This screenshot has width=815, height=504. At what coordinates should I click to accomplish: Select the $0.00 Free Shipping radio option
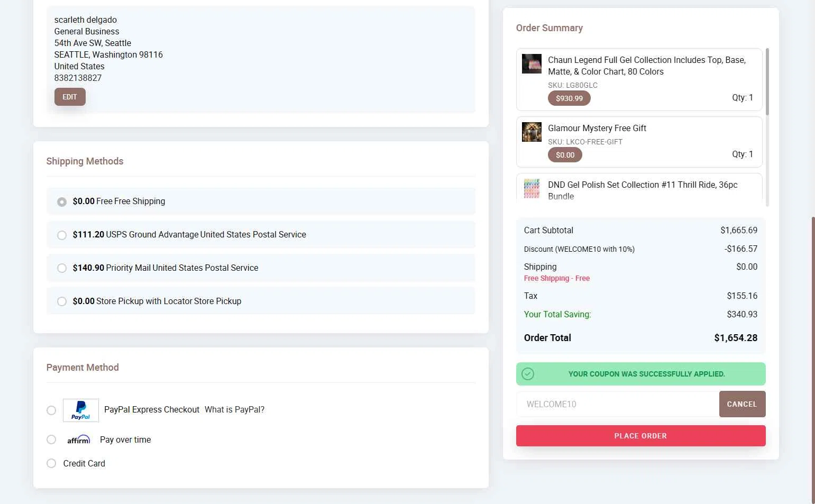62,201
